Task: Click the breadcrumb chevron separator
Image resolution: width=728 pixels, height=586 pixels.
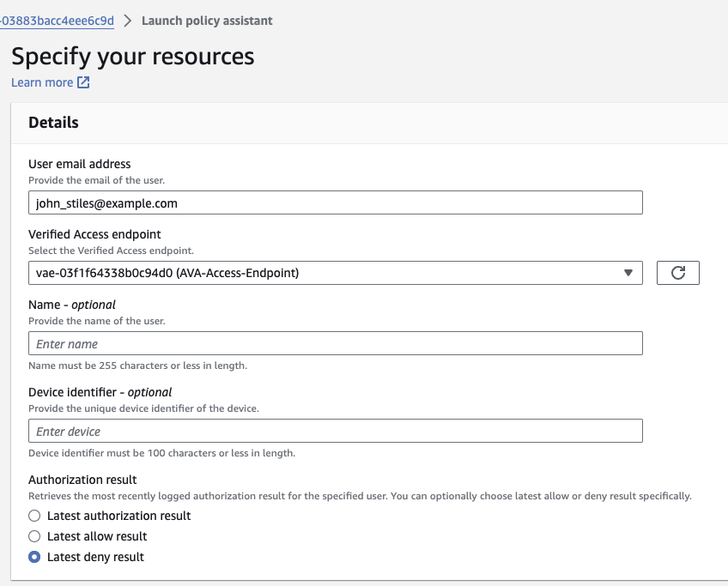Action: [x=127, y=20]
